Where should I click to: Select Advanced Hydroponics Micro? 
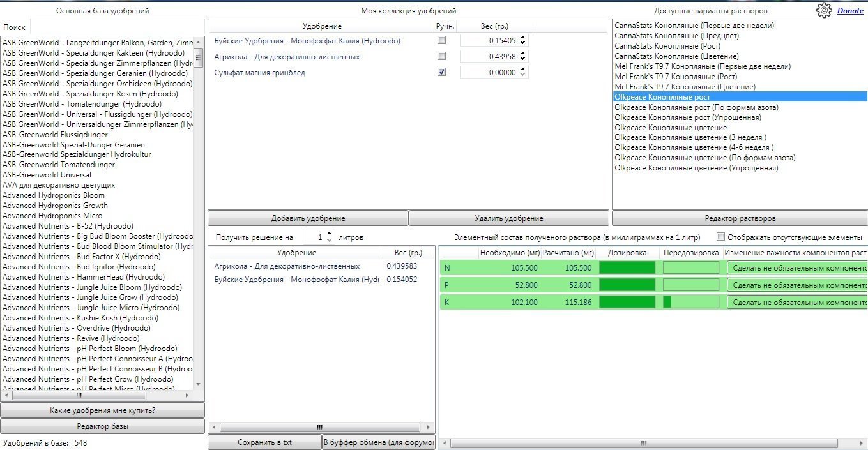(x=52, y=216)
